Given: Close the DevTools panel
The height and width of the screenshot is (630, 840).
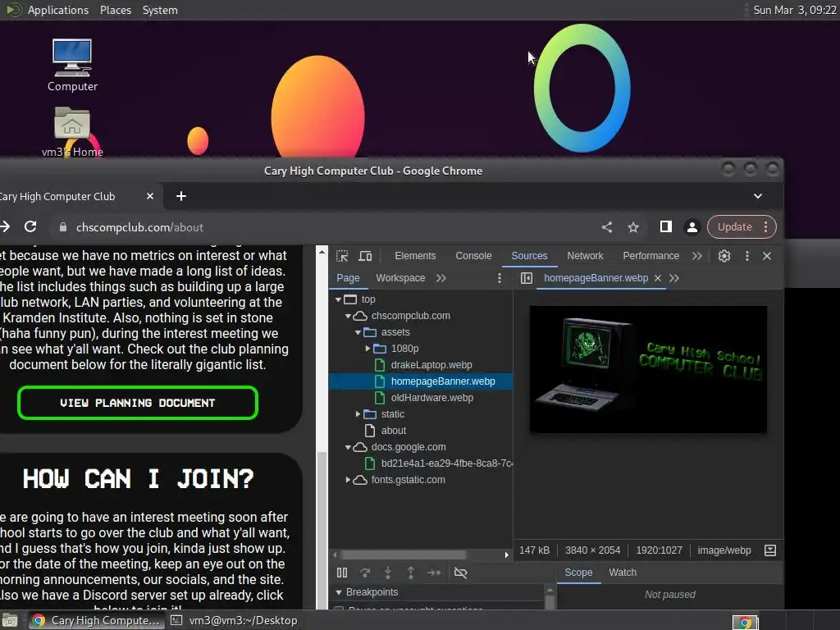Looking at the screenshot, I should (x=767, y=256).
